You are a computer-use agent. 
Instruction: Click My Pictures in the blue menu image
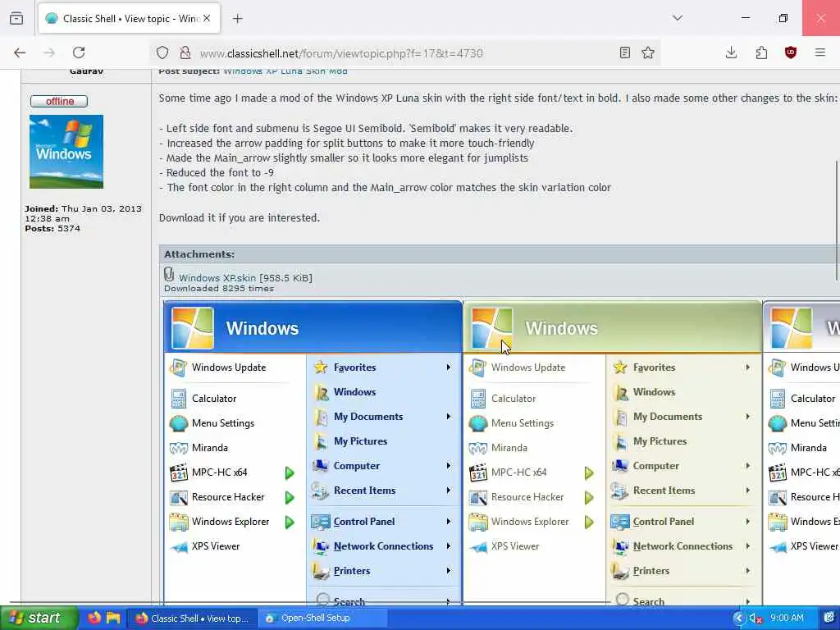click(361, 441)
